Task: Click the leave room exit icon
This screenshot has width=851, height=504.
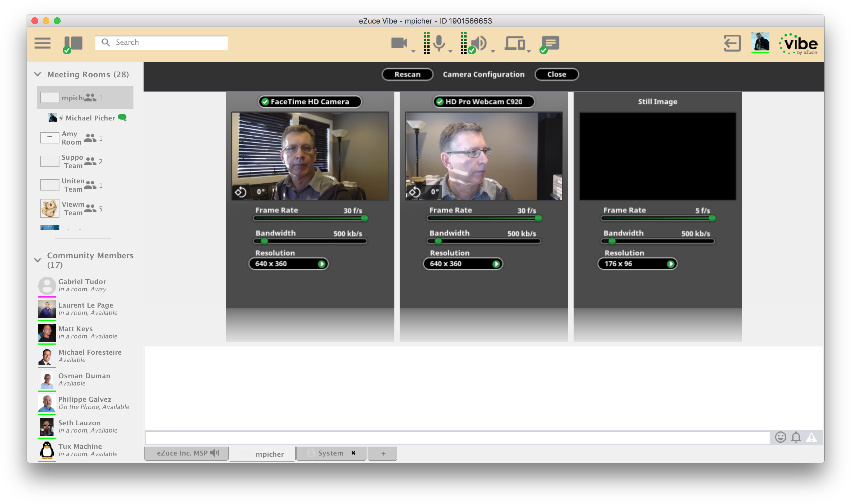Action: coord(732,43)
